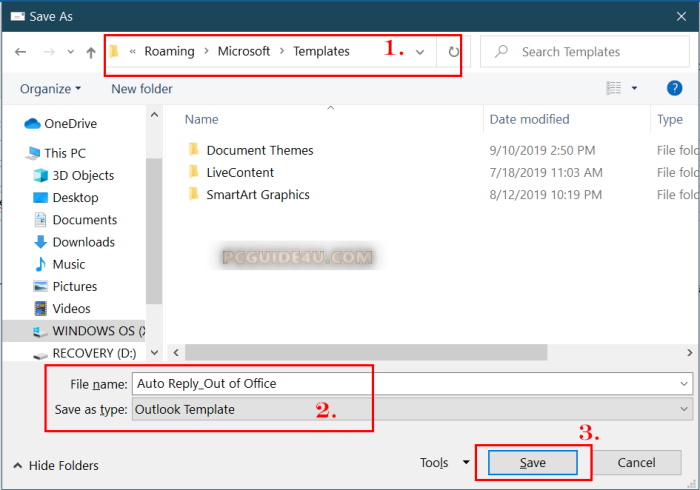Select OneDrive in the navigation pane

click(71, 123)
